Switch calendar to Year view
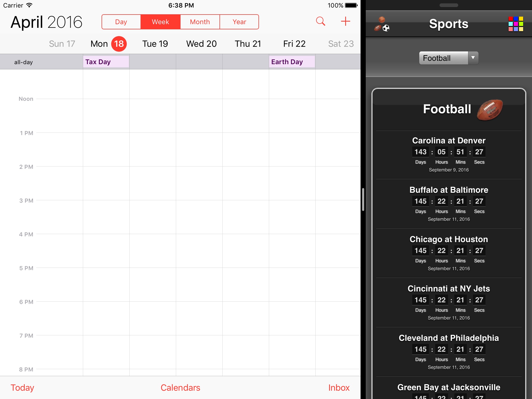Image resolution: width=532 pixels, height=399 pixels. 239,22
